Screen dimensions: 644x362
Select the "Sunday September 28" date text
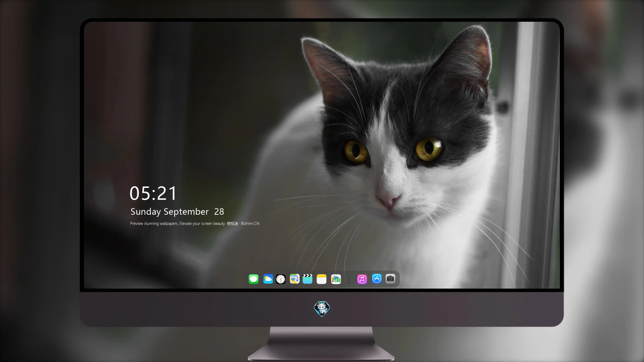click(177, 212)
